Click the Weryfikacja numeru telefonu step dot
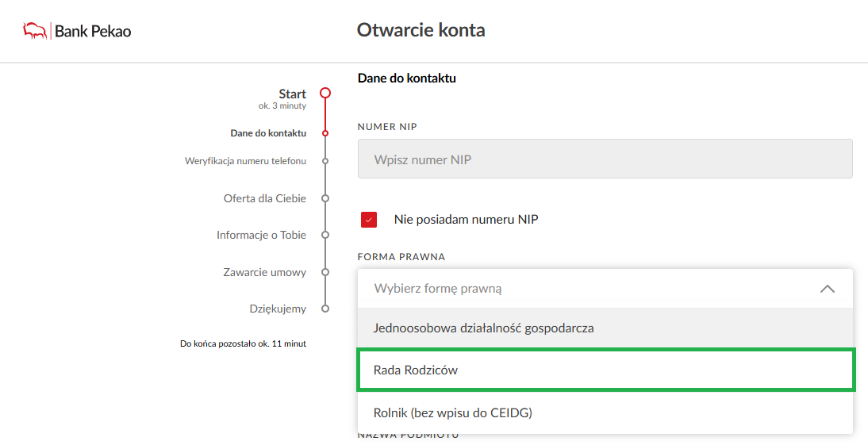Image resolution: width=868 pixels, height=445 pixels. coord(325,161)
